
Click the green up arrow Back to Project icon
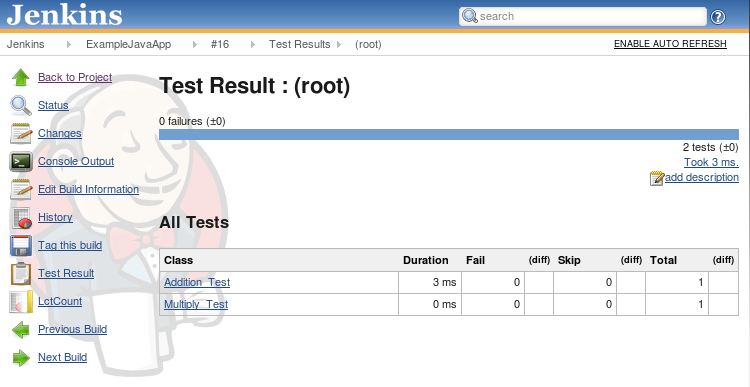[21, 77]
